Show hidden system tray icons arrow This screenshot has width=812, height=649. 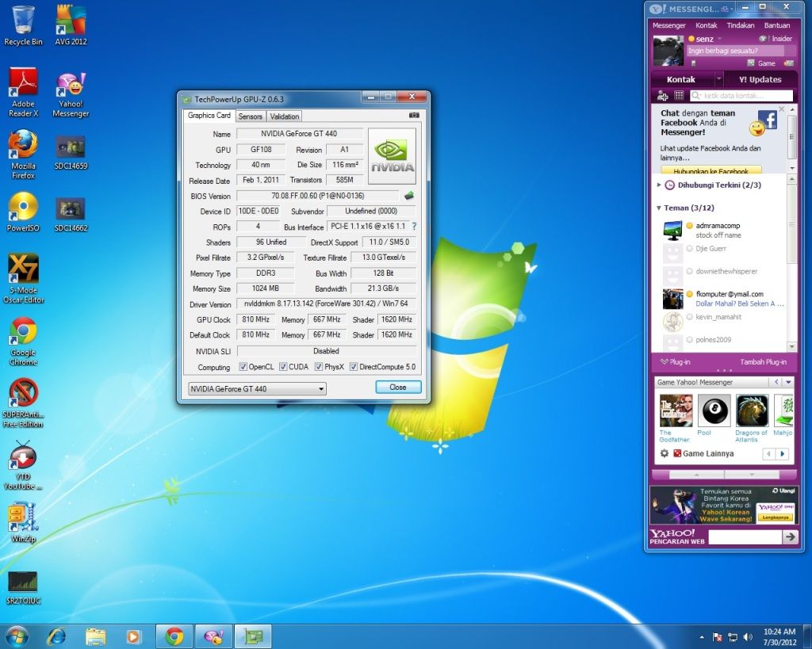(702, 637)
